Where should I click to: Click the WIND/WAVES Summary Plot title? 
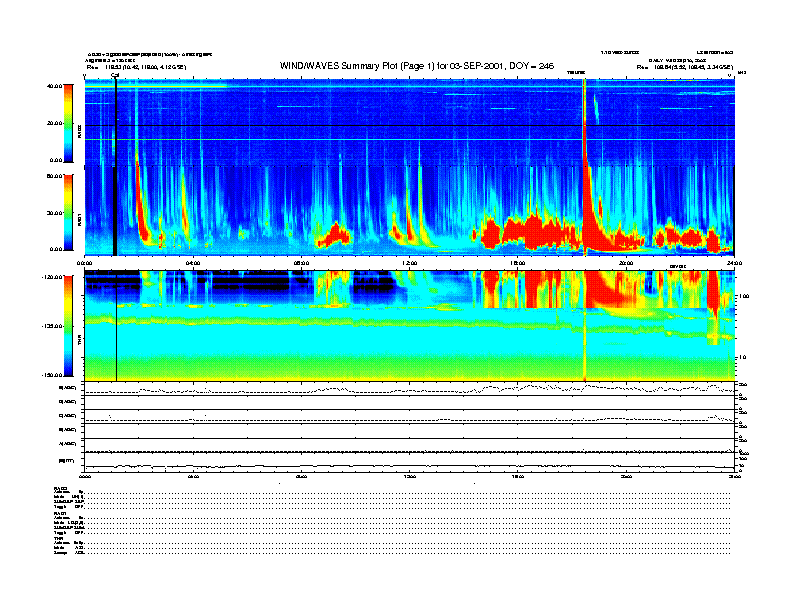417,66
